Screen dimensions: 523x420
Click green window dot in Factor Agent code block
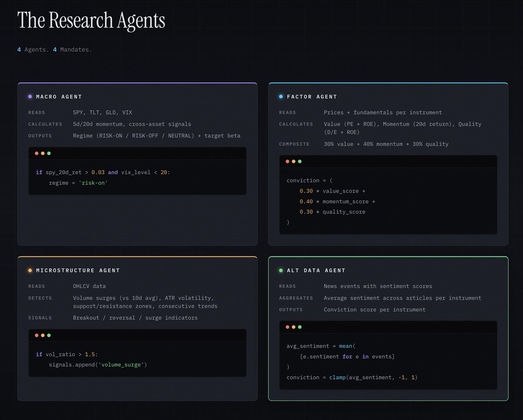coord(299,162)
